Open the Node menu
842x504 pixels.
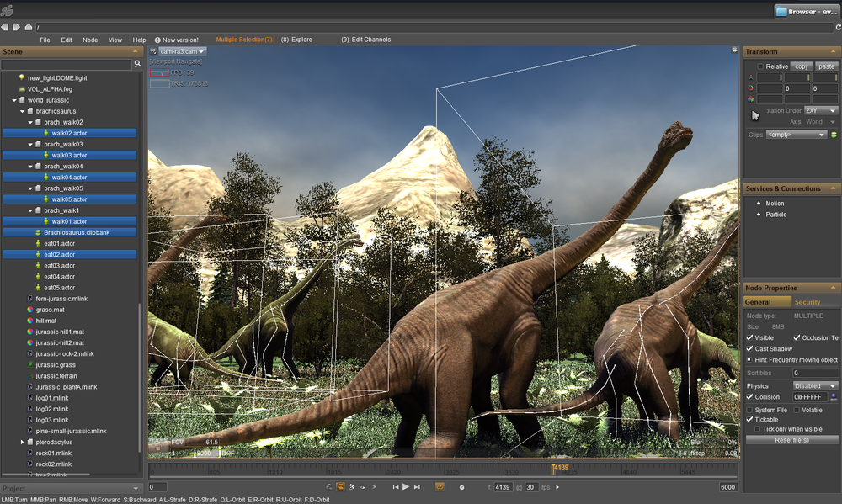[90, 40]
